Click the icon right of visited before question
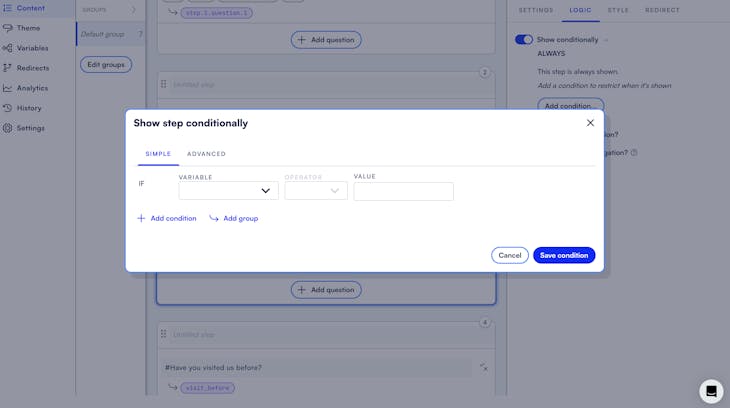This screenshot has height=408, width=730. click(484, 367)
